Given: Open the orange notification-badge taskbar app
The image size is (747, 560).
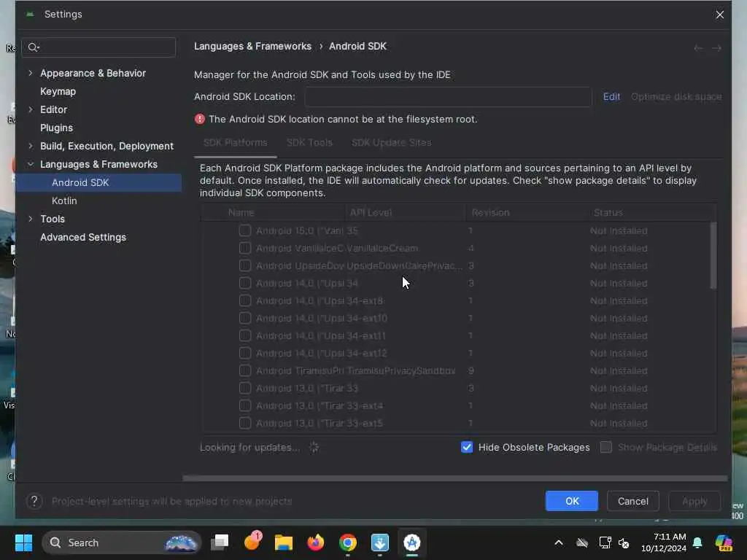Looking at the screenshot, I should 252,542.
